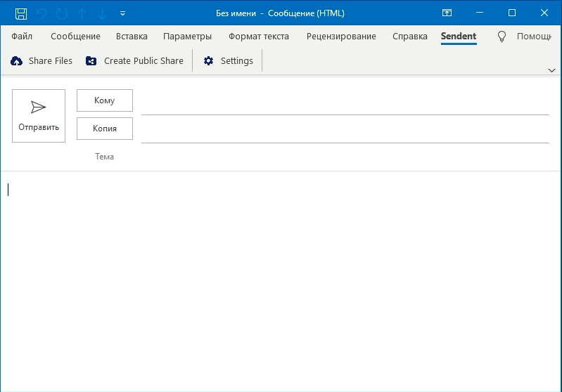The height and width of the screenshot is (392, 562).
Task: Select the Sendent tab
Action: [x=459, y=36]
